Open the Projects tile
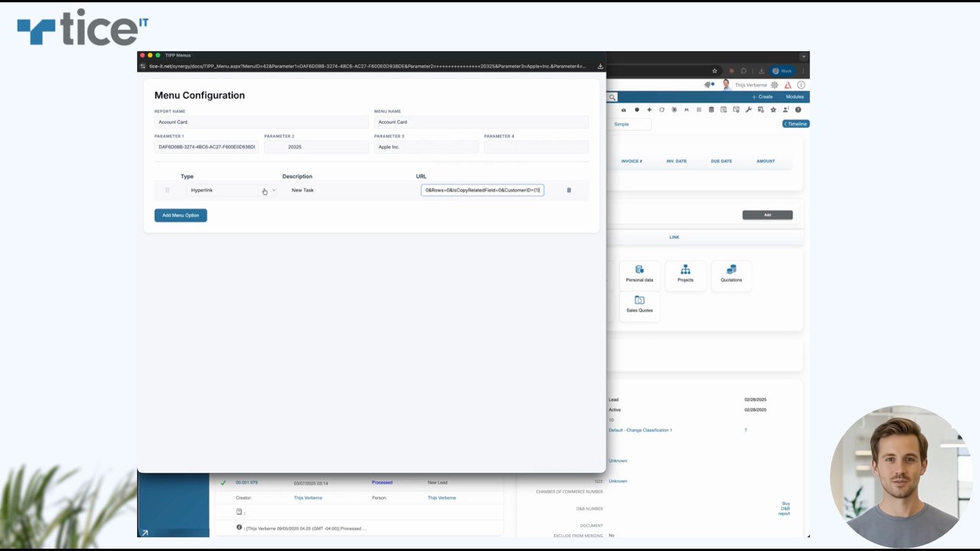Viewport: 980px width, 551px height. click(x=685, y=274)
